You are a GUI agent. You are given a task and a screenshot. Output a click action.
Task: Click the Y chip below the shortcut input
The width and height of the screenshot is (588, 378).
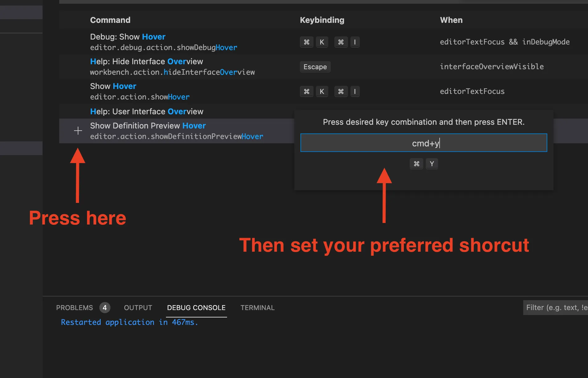(432, 164)
